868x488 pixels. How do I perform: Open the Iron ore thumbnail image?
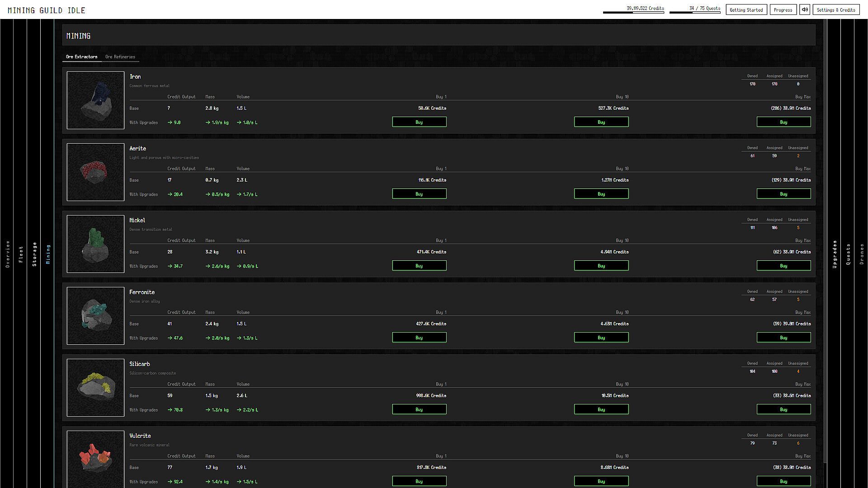pyautogui.click(x=95, y=100)
